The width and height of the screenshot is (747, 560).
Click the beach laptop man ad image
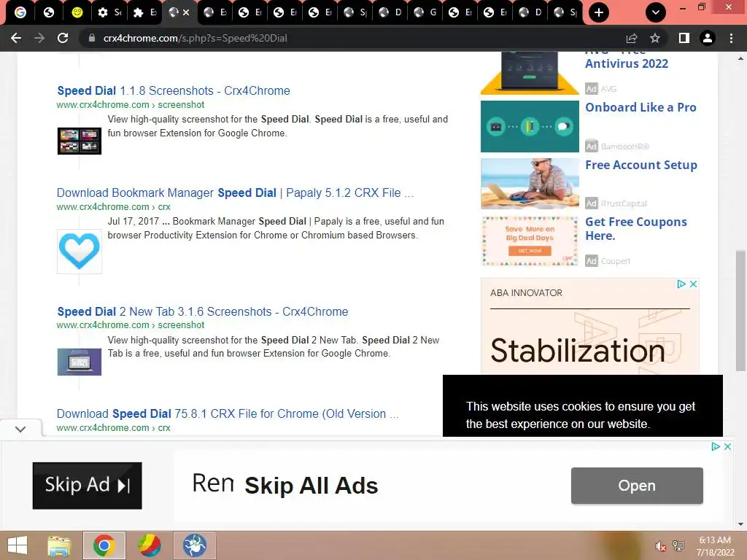click(530, 184)
